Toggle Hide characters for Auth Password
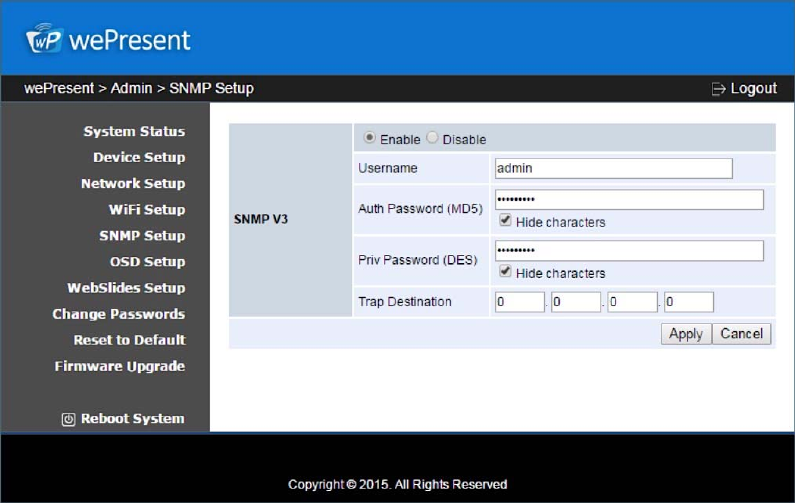This screenshot has width=795, height=503. click(x=505, y=220)
